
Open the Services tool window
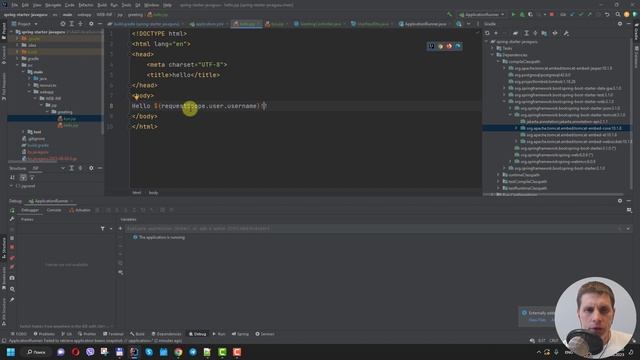[x=265, y=334]
